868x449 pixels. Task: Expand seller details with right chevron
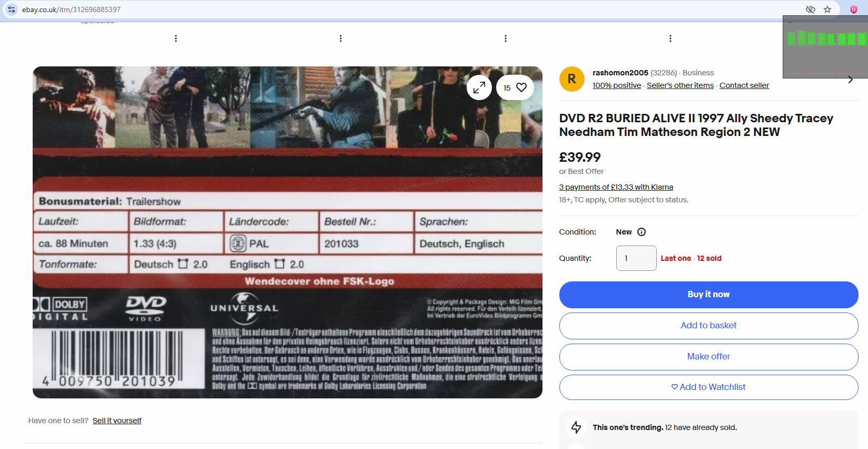click(x=850, y=80)
